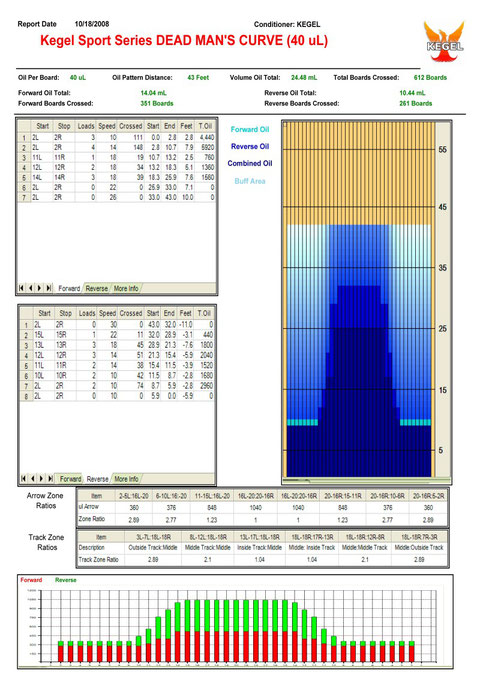The height and width of the screenshot is (688, 480).
Task: Open More Info tab in lower table
Action: click(126, 479)
